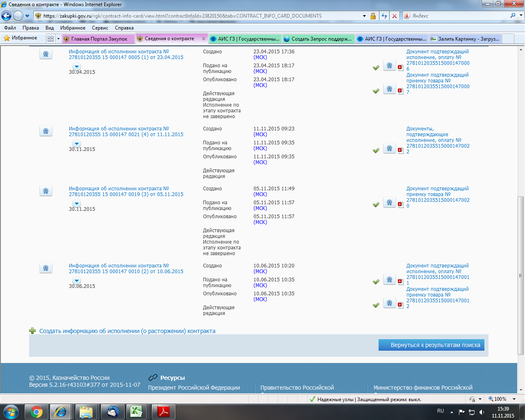Viewport: 525px width, 420px height.
Task: Open link Информация об исполнении контракта от 11.11.2015
Action: coord(126,132)
